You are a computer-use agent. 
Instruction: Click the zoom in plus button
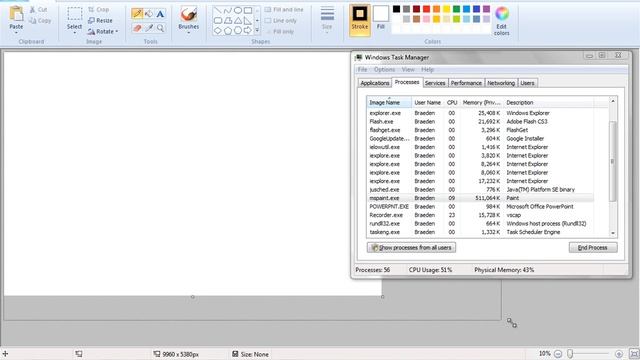[x=619, y=354]
